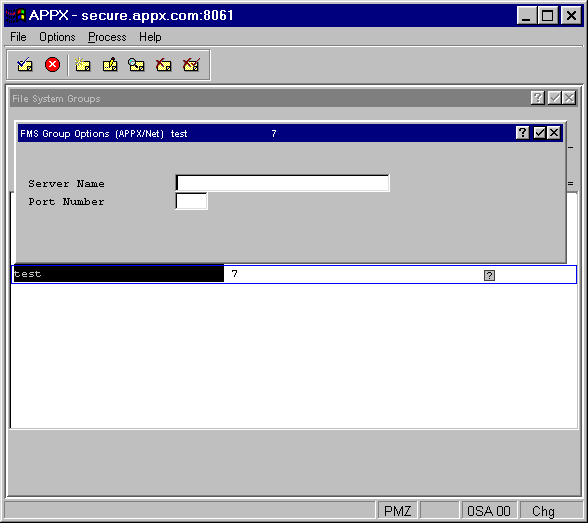Select the Change mode pencil icon
Viewport: 588px width, 523px height.
(110, 65)
